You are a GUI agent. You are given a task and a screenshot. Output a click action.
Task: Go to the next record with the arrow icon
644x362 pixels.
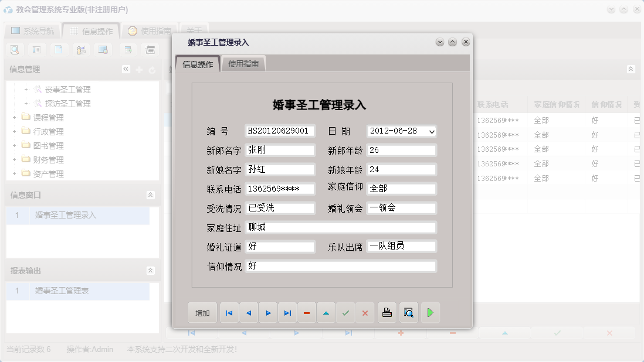click(268, 312)
